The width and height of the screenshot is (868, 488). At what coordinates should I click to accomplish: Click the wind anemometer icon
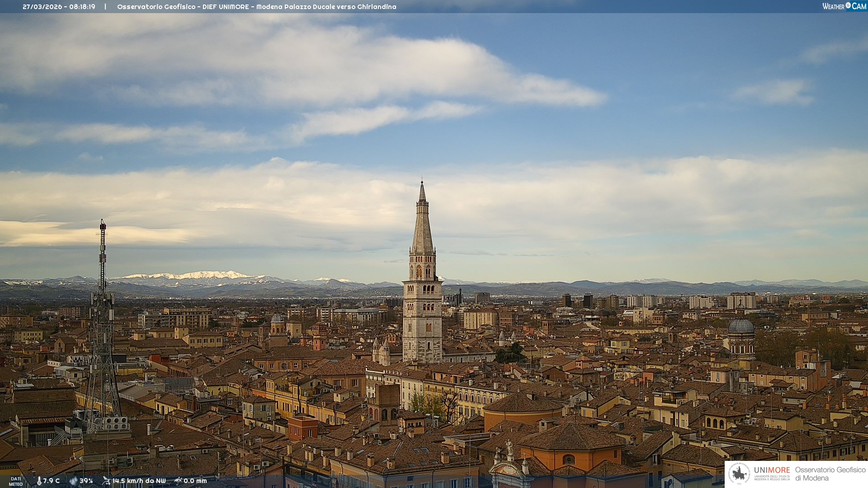coord(106,481)
